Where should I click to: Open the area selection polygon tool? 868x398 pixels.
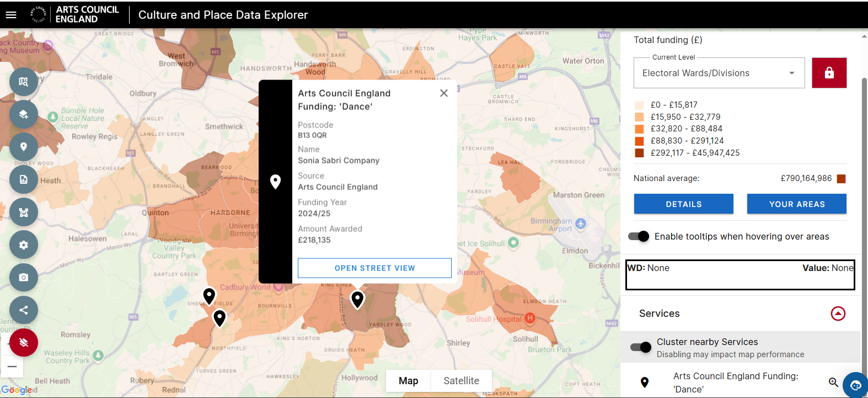[x=24, y=212]
